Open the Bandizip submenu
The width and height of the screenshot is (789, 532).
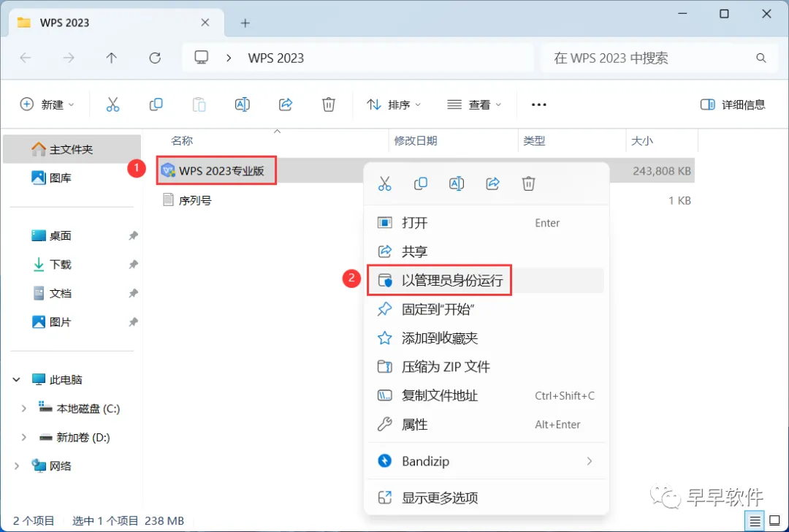(486, 461)
